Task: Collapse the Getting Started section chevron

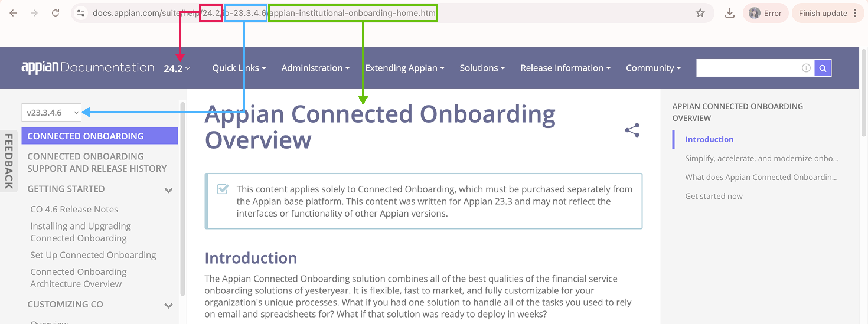Action: click(x=169, y=190)
